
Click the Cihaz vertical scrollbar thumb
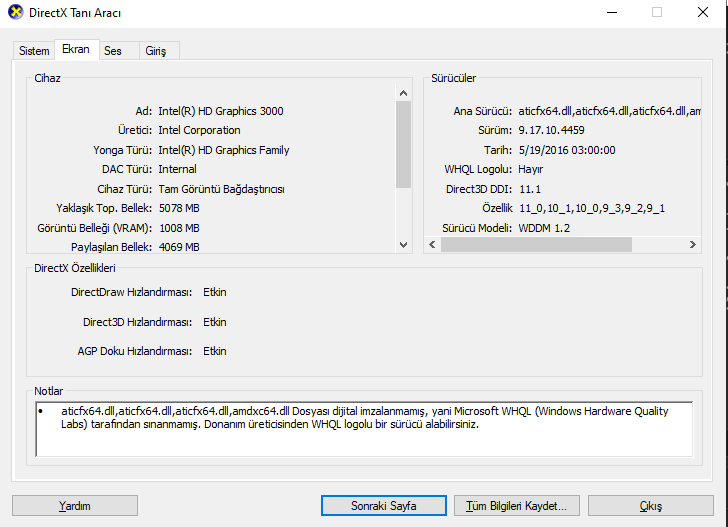tap(403, 144)
